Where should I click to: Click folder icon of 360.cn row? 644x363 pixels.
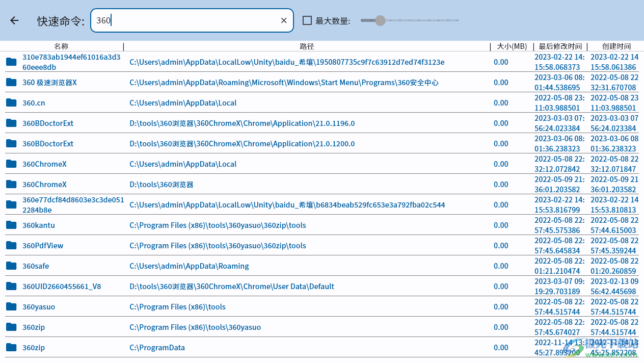[11, 102]
